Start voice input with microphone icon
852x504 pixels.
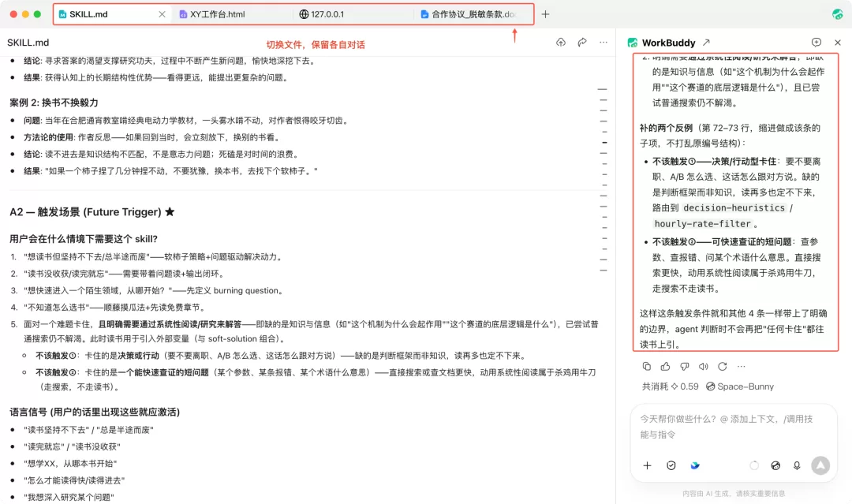797,465
